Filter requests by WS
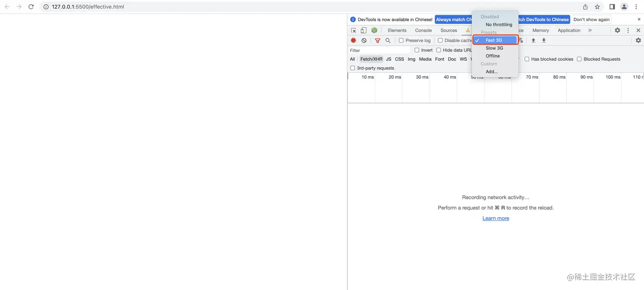Image resolution: width=644 pixels, height=290 pixels. [463, 59]
